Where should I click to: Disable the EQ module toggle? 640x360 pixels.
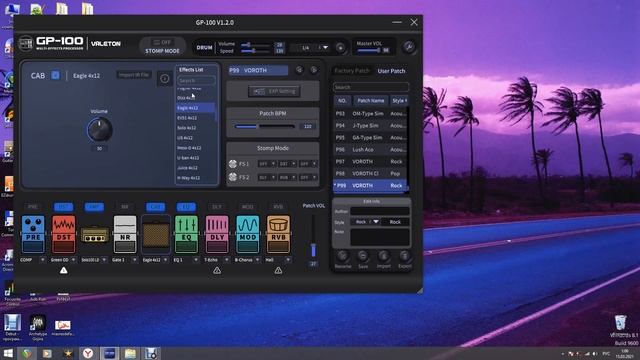pos(186,207)
